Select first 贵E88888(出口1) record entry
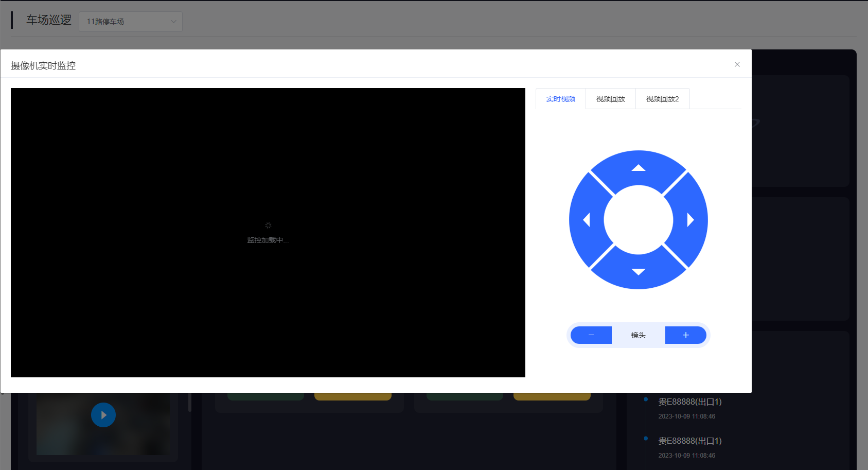Viewport: 868px width, 470px height. tap(689, 402)
